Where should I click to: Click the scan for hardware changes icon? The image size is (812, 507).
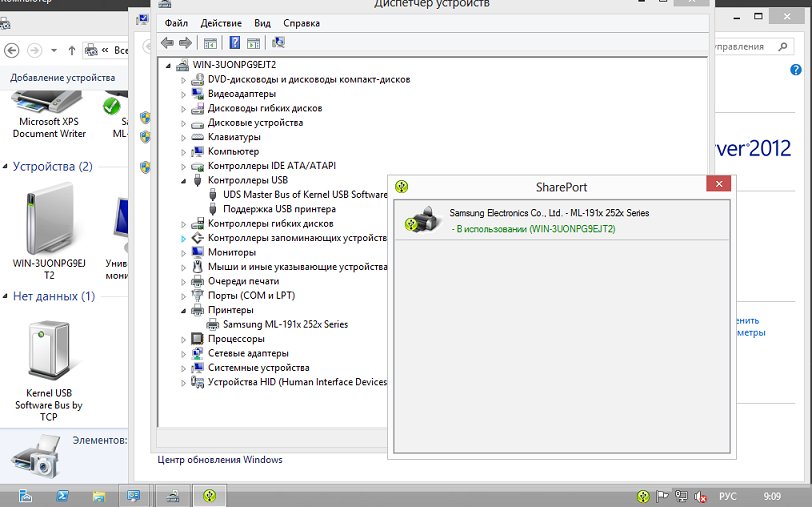click(x=278, y=42)
